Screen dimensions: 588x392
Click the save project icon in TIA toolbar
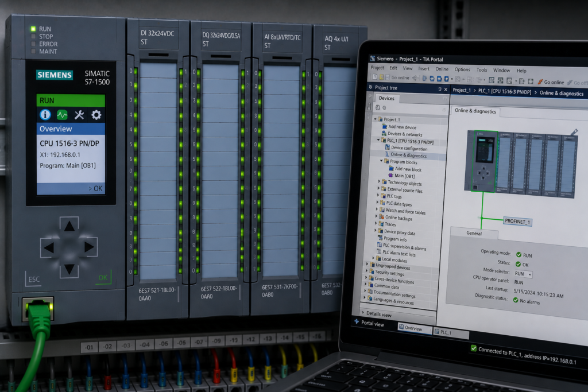[x=388, y=77]
